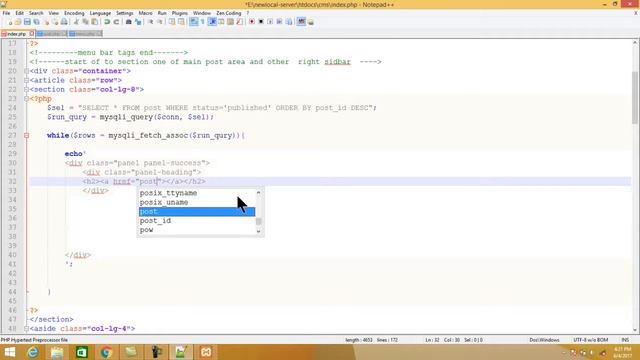
Task: Open the User Defined Language icon
Action: [221, 22]
